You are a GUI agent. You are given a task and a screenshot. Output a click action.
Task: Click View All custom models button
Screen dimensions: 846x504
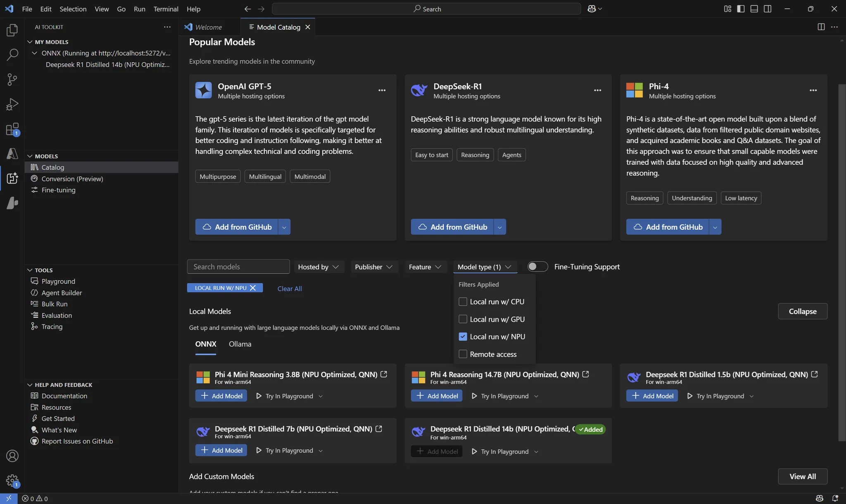coord(803,476)
